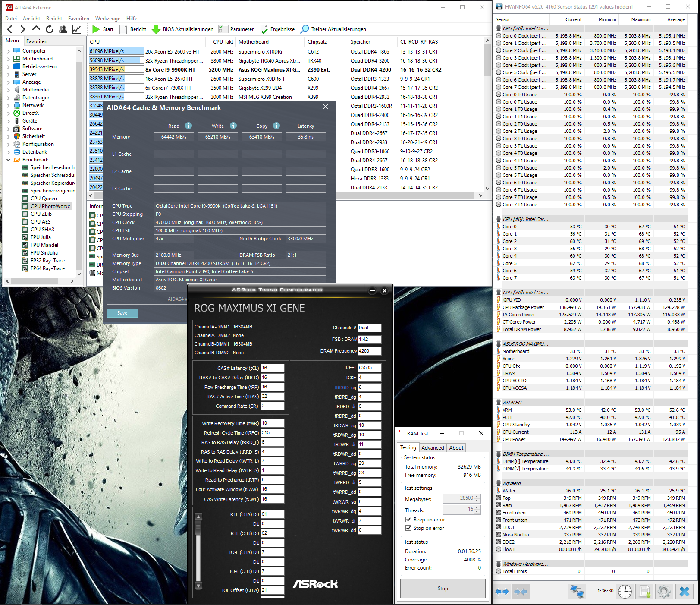Screen dimensions: 700x605
Task: Disable Stop on error checkbox
Action: pyautogui.click(x=408, y=528)
